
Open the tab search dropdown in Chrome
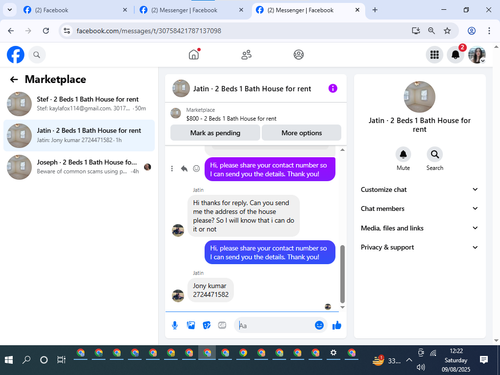pos(10,10)
